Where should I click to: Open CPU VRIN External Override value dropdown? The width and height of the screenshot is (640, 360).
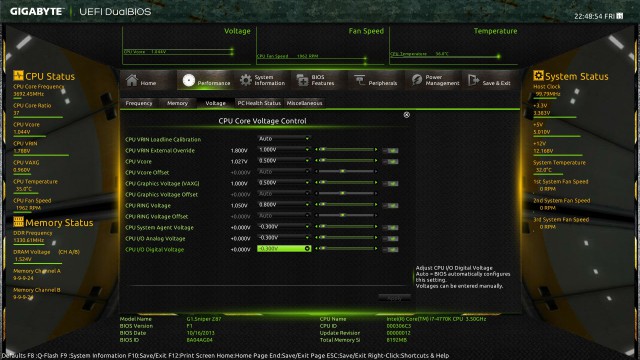[x=284, y=150]
